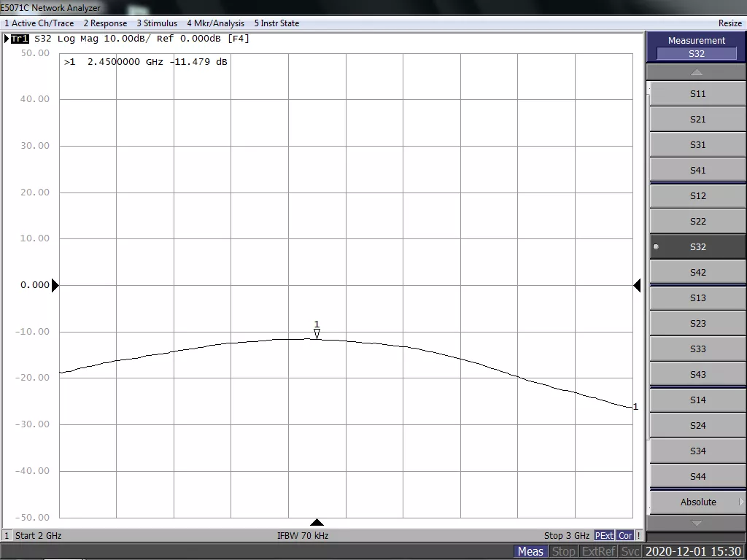747x560 pixels.
Task: Open the Instr State dropdown menu
Action: point(276,23)
